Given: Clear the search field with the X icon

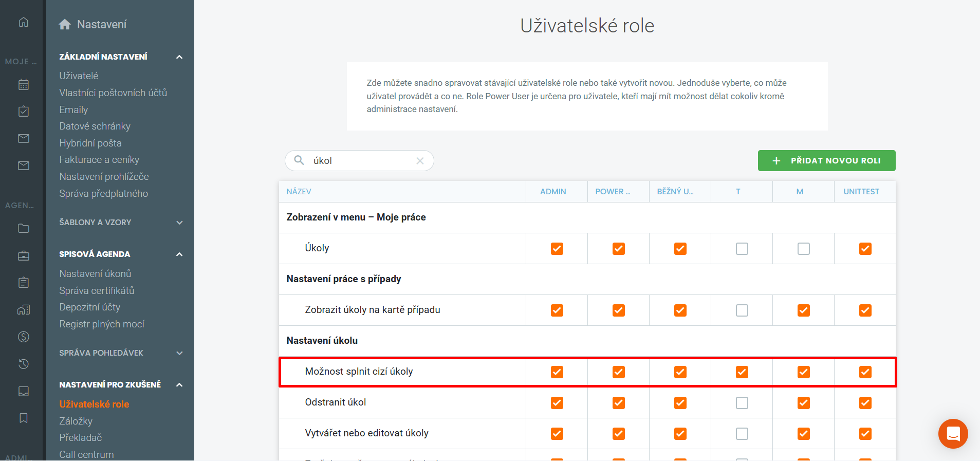Looking at the screenshot, I should click(x=420, y=161).
